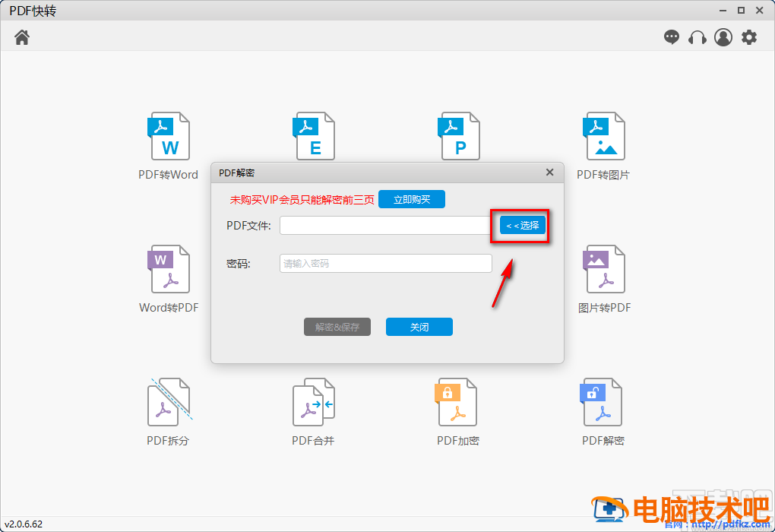This screenshot has height=532, width=775.
Task: Open the PDF转图片 tool icon
Action: (x=603, y=136)
